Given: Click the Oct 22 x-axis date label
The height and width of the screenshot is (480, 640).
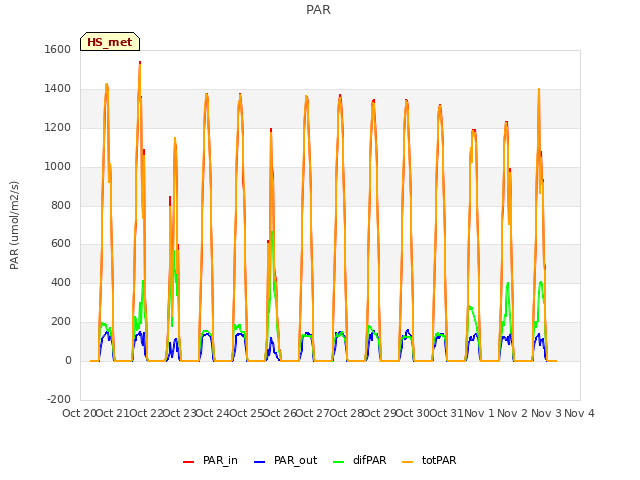Looking at the screenshot, I should 146,413.
